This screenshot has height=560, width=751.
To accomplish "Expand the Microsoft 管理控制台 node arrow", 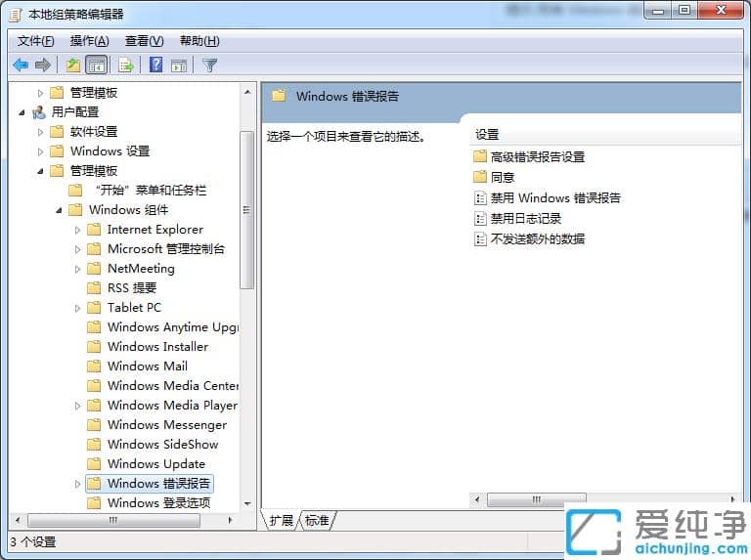I will tap(77, 249).
